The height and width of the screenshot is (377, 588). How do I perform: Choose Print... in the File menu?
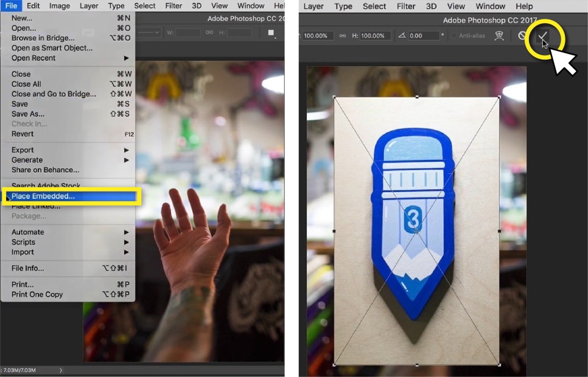[68, 285]
